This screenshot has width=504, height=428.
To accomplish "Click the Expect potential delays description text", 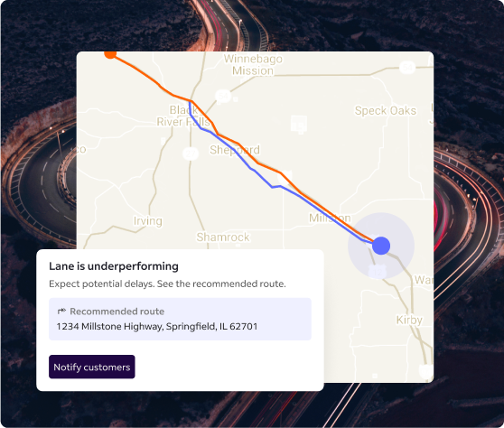I will [x=167, y=284].
